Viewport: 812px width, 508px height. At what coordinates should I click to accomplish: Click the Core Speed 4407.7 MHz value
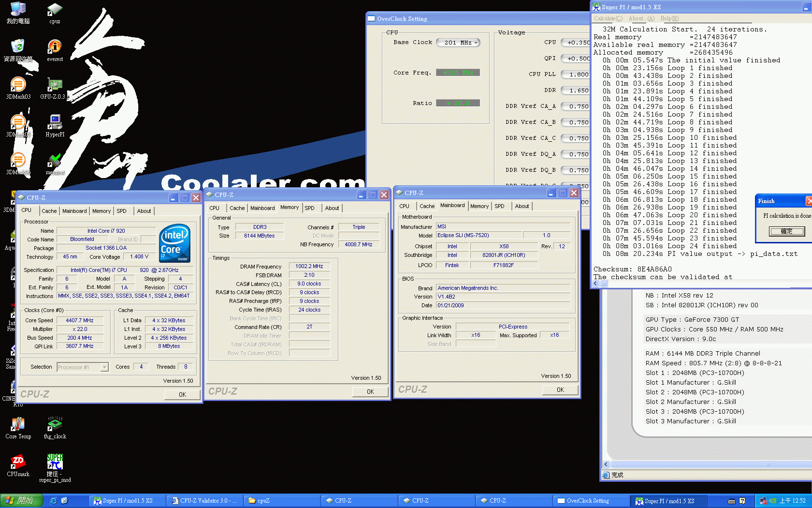[80, 320]
